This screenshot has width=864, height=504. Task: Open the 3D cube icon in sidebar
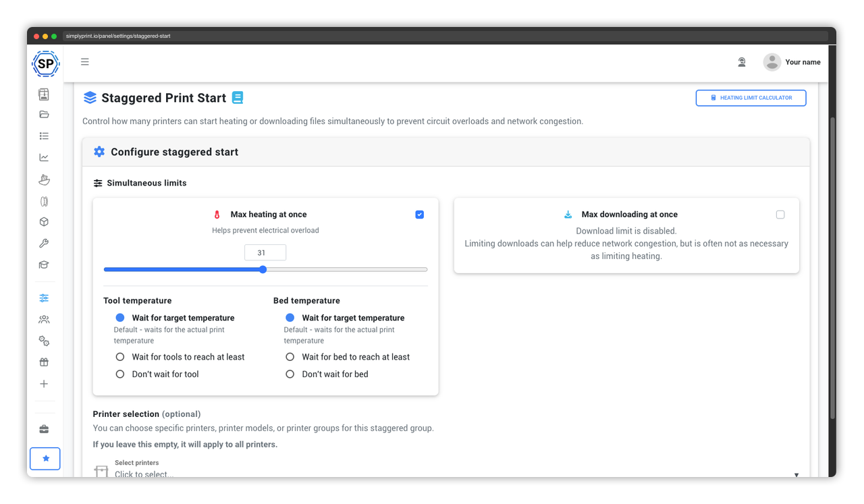pos(44,222)
